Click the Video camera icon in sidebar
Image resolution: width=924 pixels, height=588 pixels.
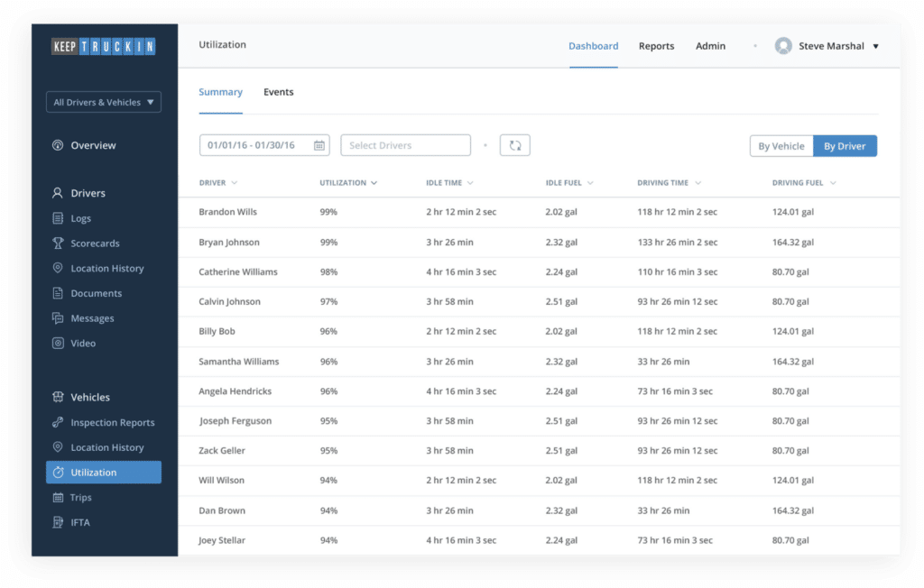58,344
